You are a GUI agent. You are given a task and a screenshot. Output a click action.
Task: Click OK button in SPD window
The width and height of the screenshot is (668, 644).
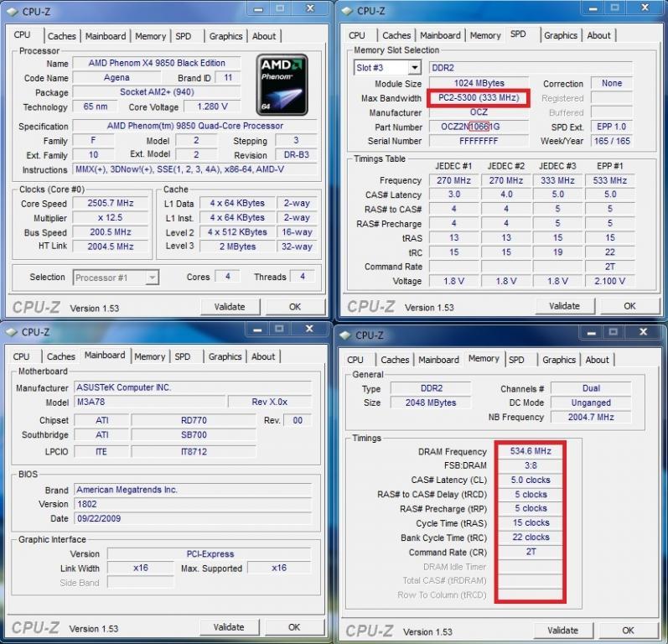pos(629,306)
